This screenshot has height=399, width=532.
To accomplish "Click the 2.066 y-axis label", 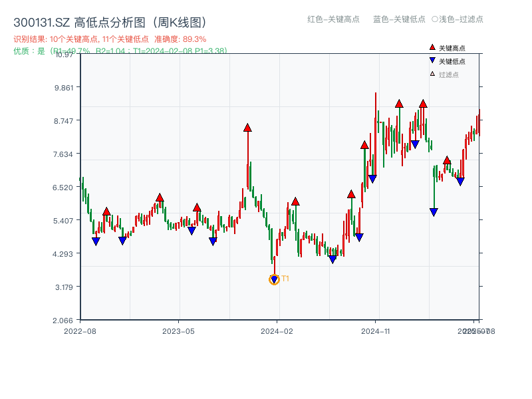I will pyautogui.click(x=63, y=321).
